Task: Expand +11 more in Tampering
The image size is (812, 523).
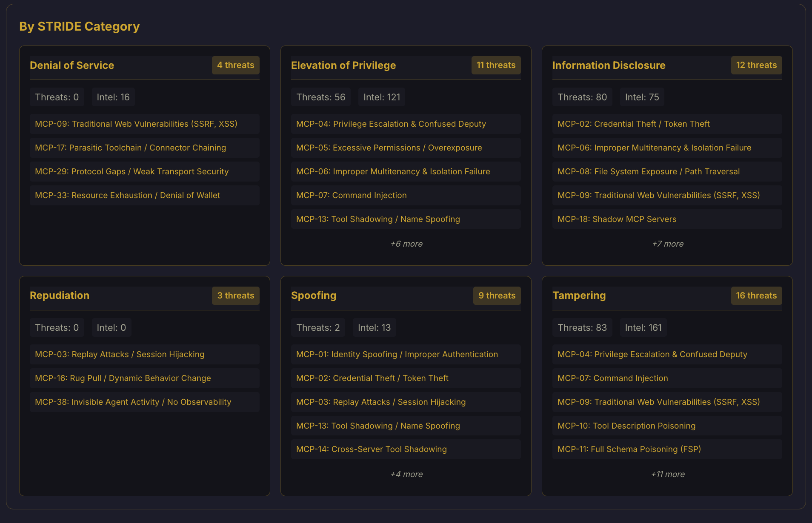Action: click(x=668, y=474)
